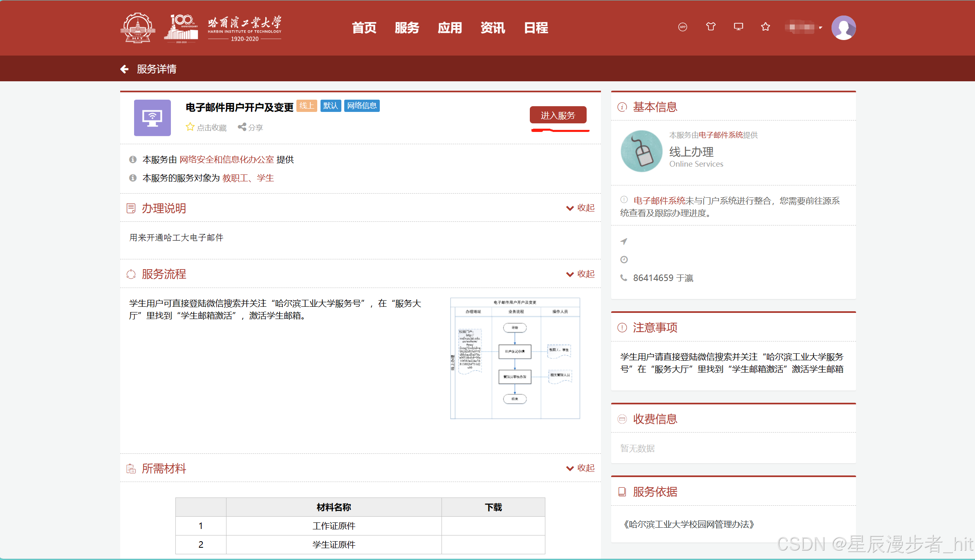Collapse the 服务流程 section
The height and width of the screenshot is (560, 975).
point(580,274)
